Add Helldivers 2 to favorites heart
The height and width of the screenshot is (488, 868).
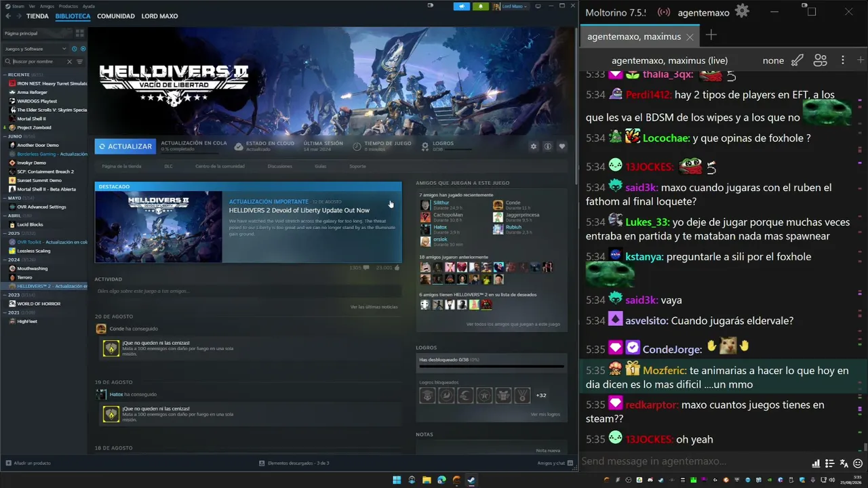point(561,146)
